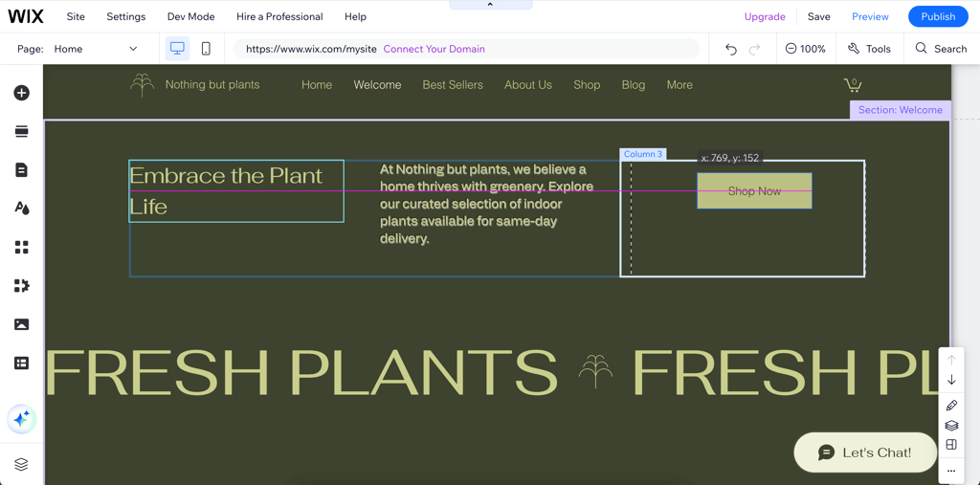Open Pages & Menu sidebar icon
Viewport: 980px width, 485px height.
click(x=22, y=170)
